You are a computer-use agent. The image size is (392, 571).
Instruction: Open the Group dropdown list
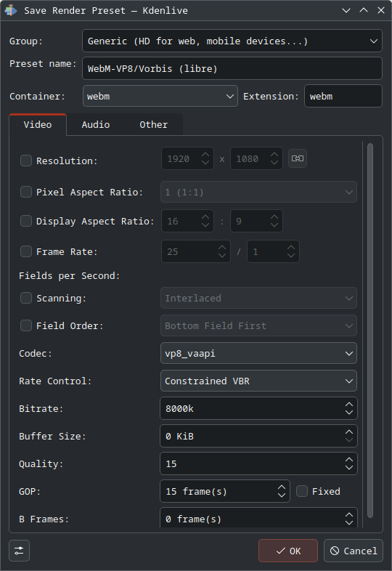coord(232,41)
